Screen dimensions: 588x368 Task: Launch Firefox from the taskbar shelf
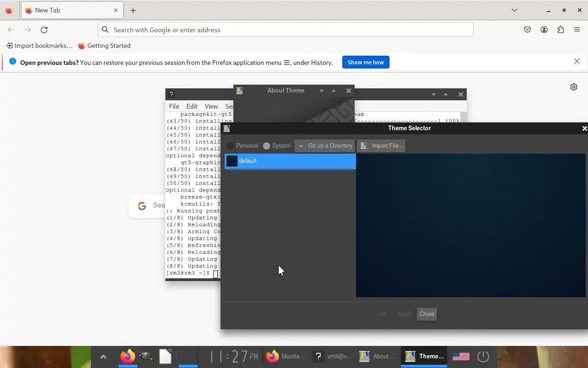tap(128, 356)
